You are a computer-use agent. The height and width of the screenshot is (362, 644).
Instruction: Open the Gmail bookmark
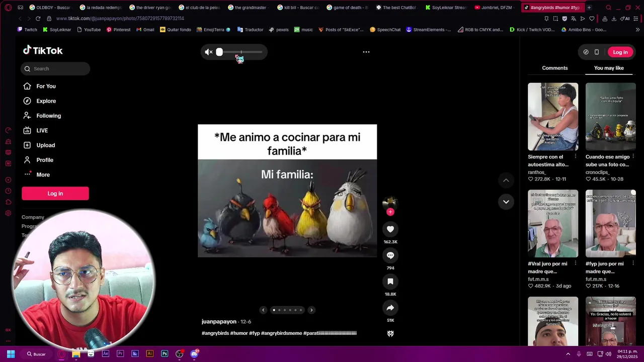click(x=145, y=30)
